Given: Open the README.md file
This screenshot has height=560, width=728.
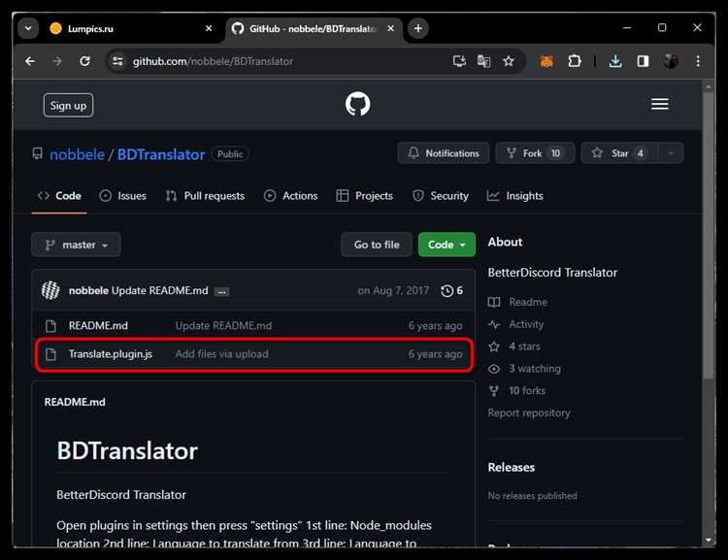Looking at the screenshot, I should point(98,326).
